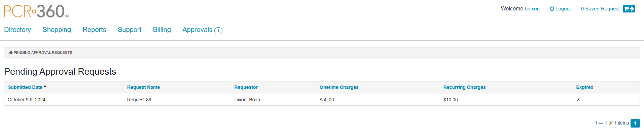Click the PCR360 logo
The height and width of the screenshot is (140, 644).
pyautogui.click(x=36, y=11)
